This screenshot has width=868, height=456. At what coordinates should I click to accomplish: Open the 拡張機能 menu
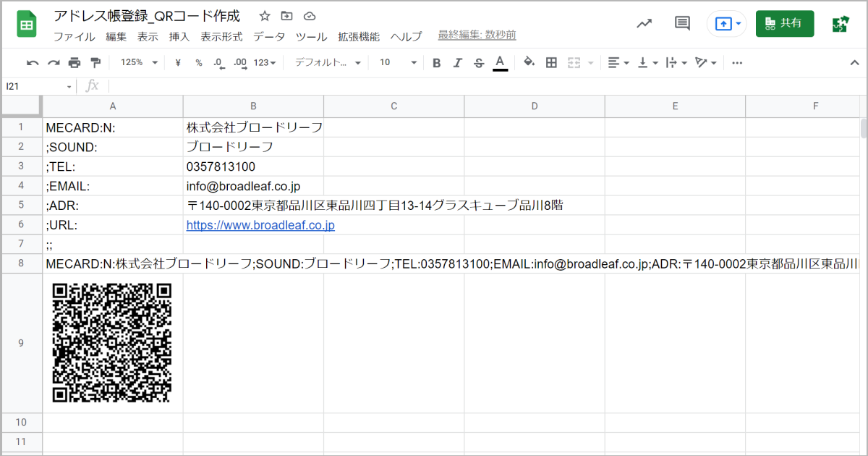pos(358,37)
